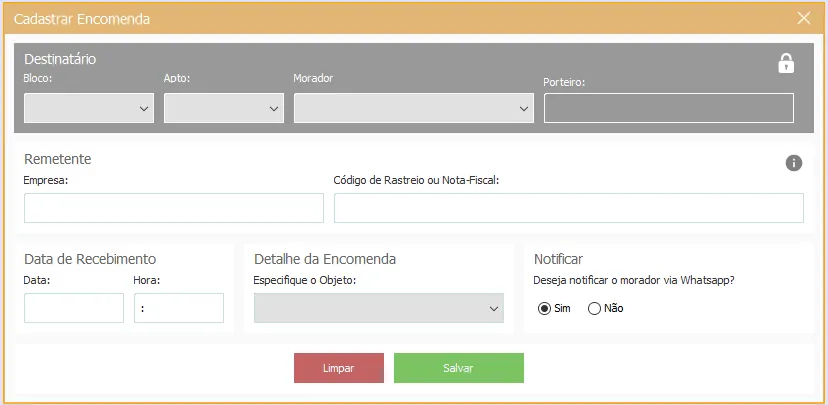Open the Morador combo box
Viewport: 828px width, 405px height.
click(x=414, y=108)
